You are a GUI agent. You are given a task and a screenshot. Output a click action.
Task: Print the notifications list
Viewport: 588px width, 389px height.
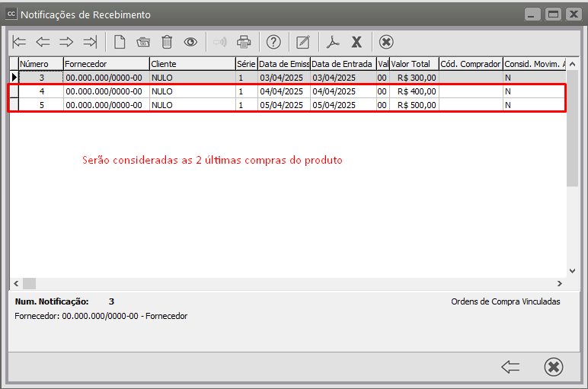click(244, 42)
